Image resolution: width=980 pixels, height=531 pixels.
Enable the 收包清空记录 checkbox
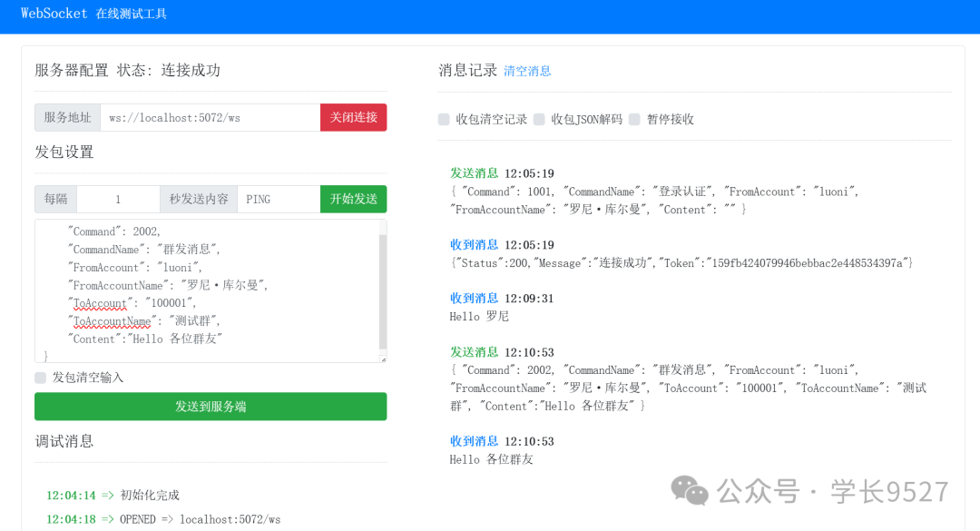pyautogui.click(x=444, y=119)
